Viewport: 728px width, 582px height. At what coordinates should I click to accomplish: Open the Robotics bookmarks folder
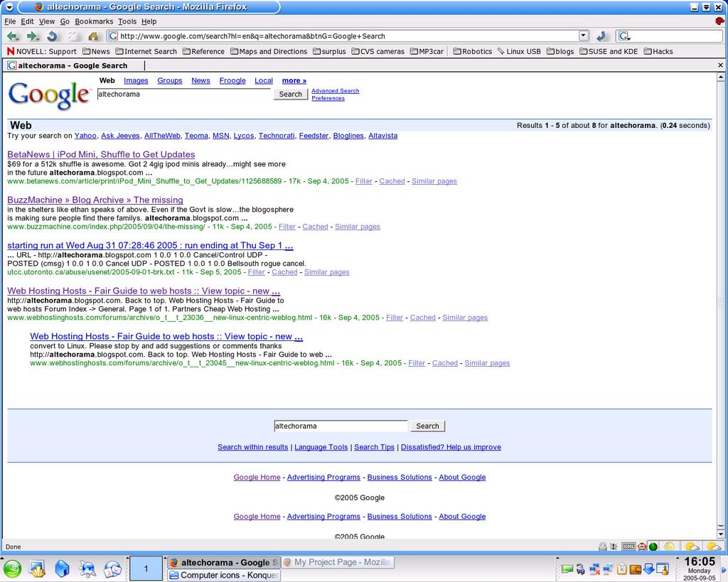(x=473, y=51)
